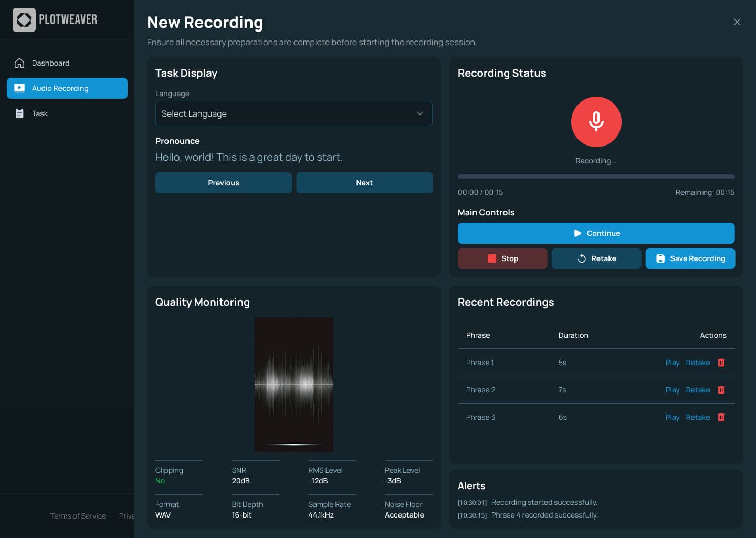Click the SNR 20dB value

coord(241,481)
